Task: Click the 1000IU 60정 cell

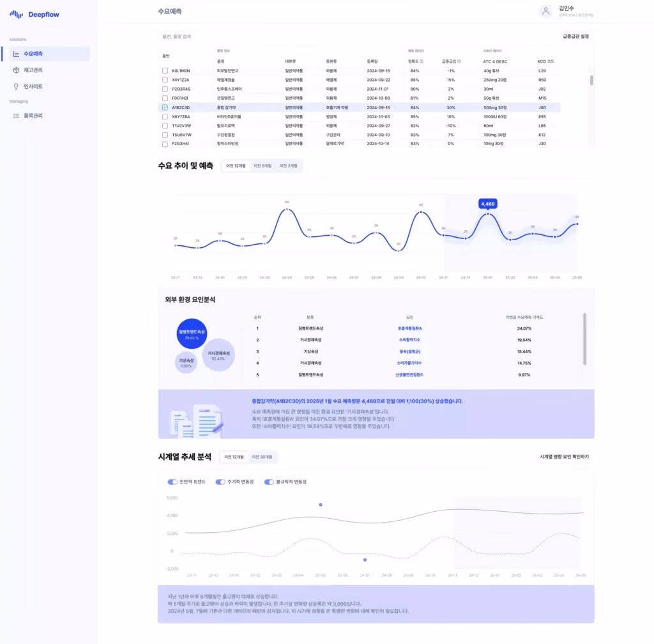Action: tap(495, 117)
